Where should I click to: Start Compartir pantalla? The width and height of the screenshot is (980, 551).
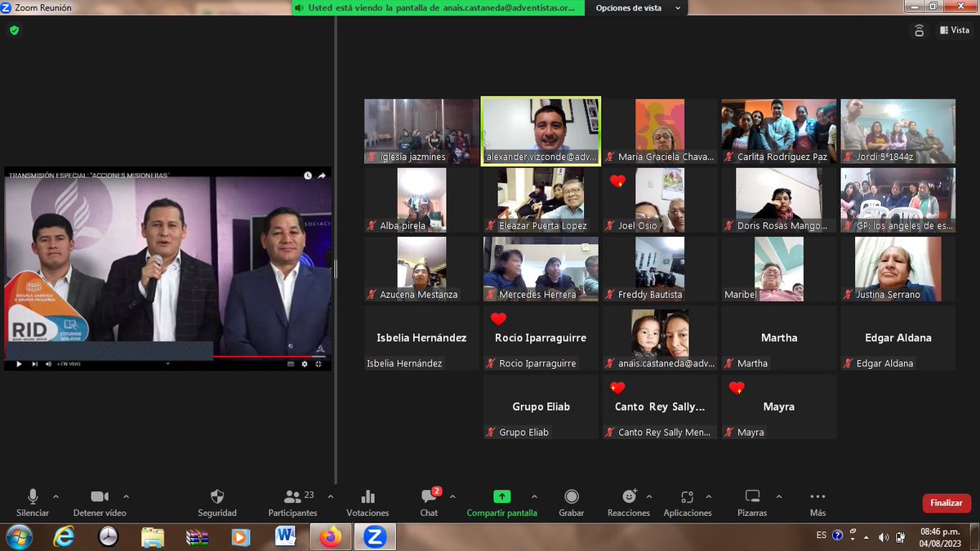tap(501, 503)
